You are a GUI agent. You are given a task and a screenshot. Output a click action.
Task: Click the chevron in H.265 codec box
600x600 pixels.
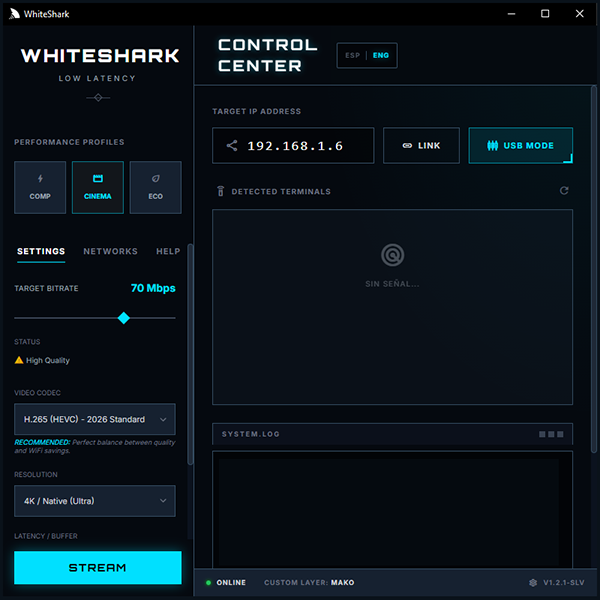tap(163, 419)
